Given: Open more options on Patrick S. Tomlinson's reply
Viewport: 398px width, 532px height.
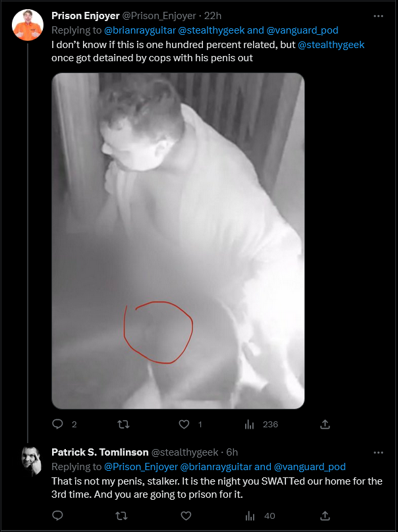Looking at the screenshot, I should [378, 452].
